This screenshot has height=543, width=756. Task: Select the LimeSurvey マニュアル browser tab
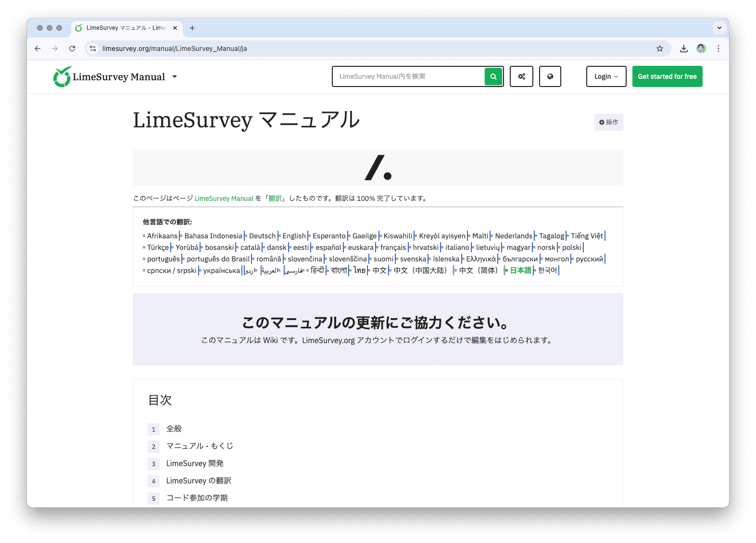[127, 28]
